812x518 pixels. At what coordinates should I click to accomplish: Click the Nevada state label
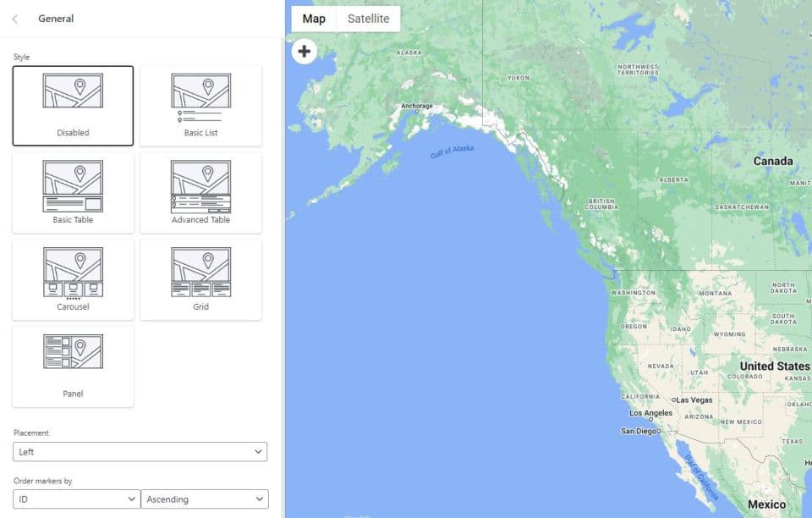coord(661,366)
